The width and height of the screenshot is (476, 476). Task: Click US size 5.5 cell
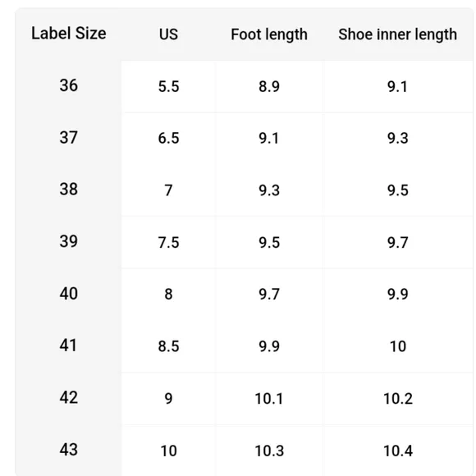point(168,86)
